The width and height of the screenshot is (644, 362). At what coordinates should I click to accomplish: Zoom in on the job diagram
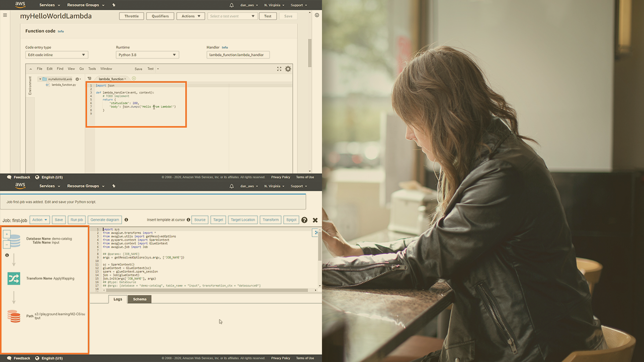7,234
